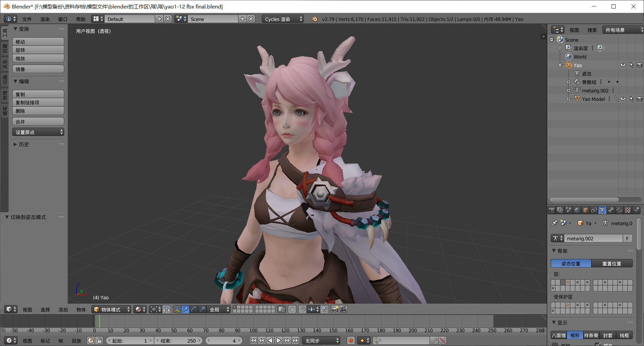
Task: Toggle the F fake user button for metarig.002
Action: (628, 238)
